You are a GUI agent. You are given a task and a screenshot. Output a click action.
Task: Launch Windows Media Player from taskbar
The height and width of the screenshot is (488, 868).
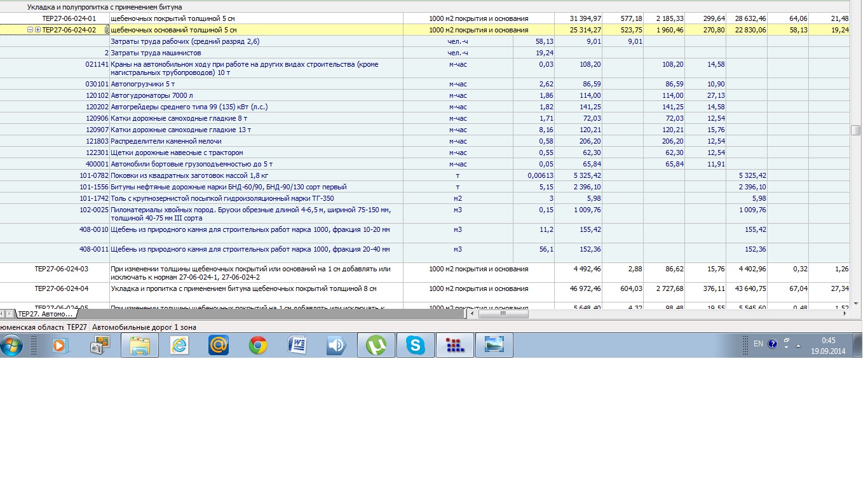[60, 345]
